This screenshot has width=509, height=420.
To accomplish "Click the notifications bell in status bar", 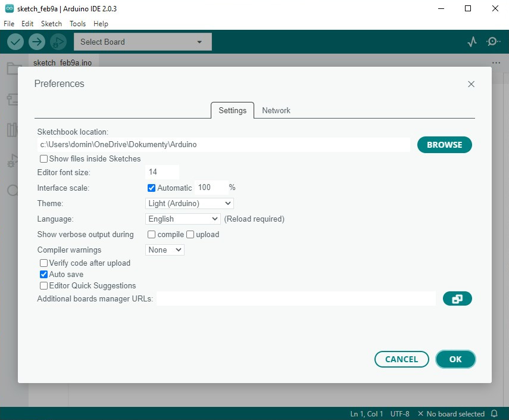I will (494, 413).
